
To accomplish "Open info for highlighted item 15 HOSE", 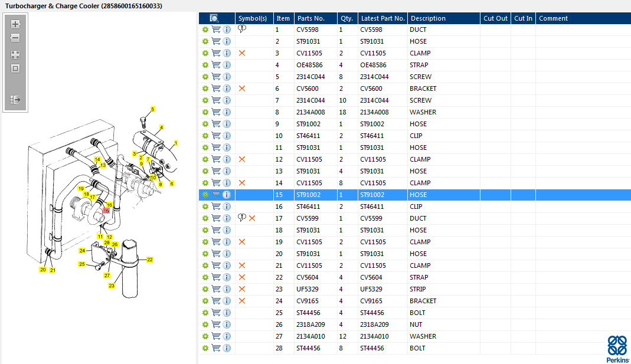I will [227, 195].
